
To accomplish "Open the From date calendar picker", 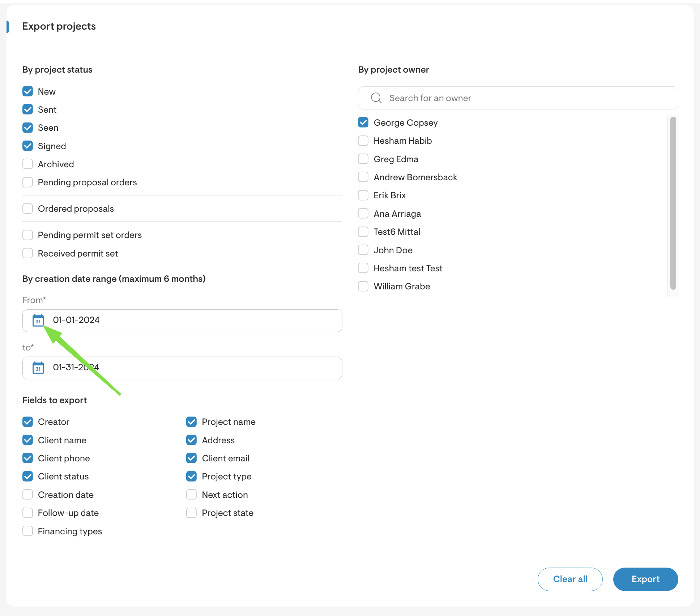I will [38, 320].
